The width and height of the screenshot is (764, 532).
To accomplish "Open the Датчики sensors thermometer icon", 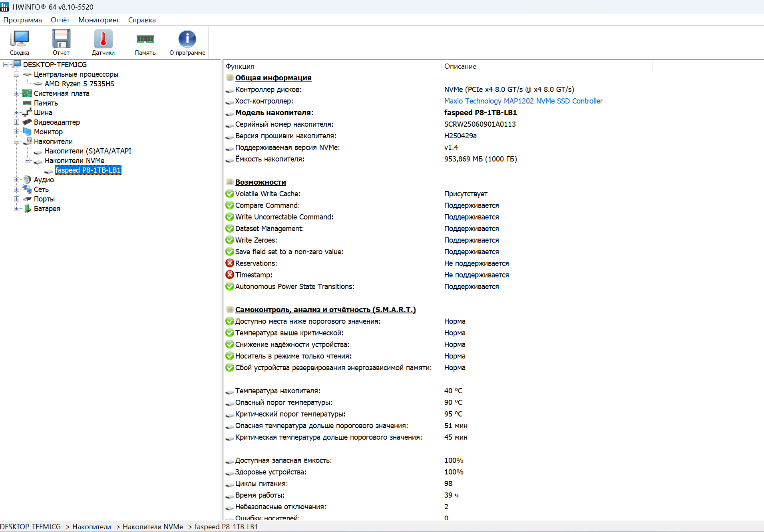I will (x=103, y=42).
